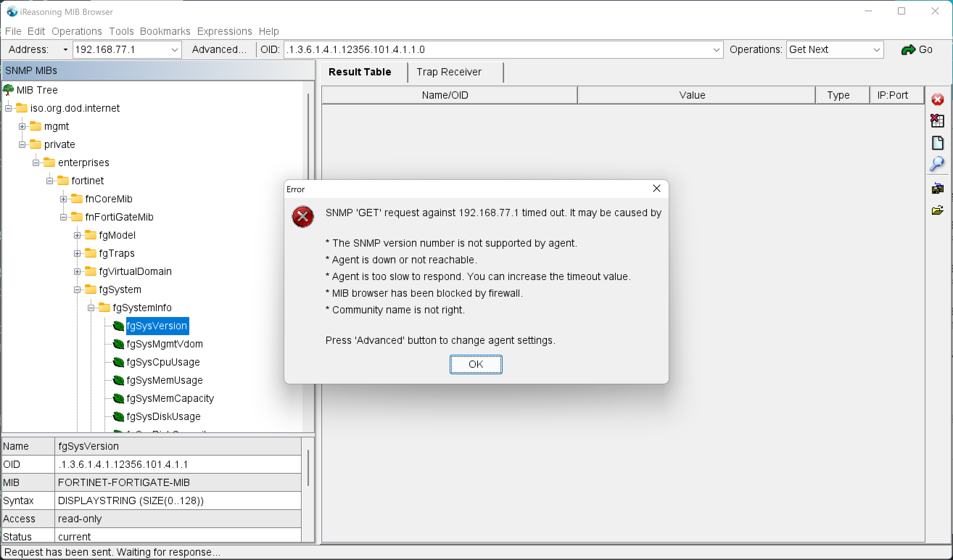Image resolution: width=953 pixels, height=560 pixels.
Task: Click the save results floppy icon
Action: click(937, 188)
